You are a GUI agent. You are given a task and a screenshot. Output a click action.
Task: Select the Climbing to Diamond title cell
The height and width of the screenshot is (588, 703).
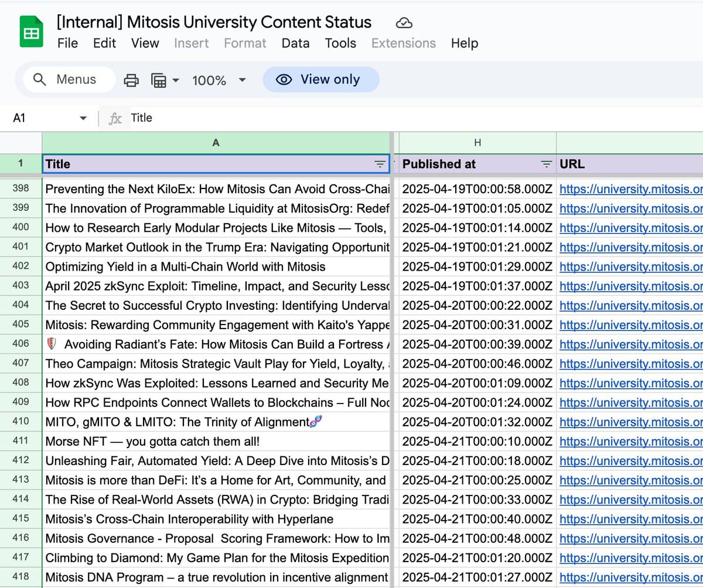click(x=216, y=558)
